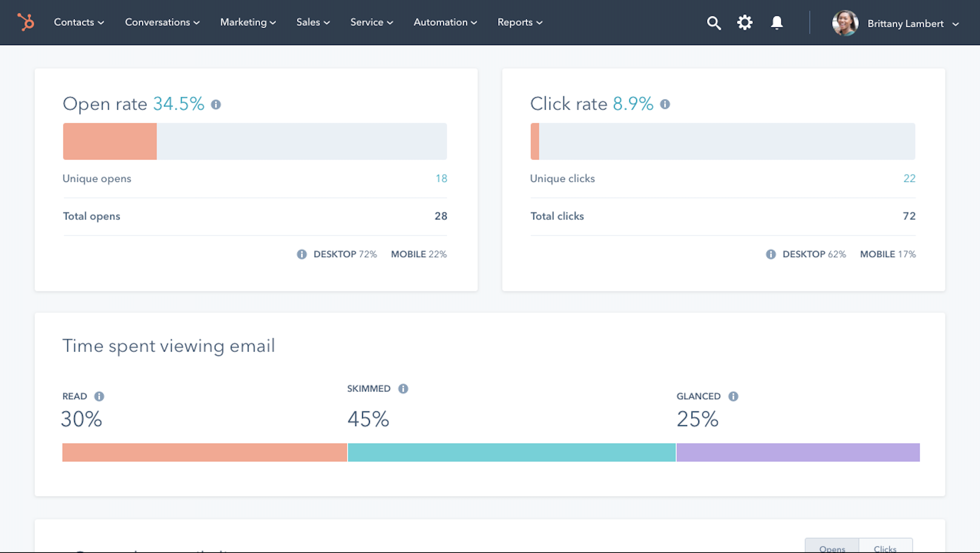Click the info icon near Desktop 62%
Viewport: 980px width, 553px height.
(x=771, y=254)
